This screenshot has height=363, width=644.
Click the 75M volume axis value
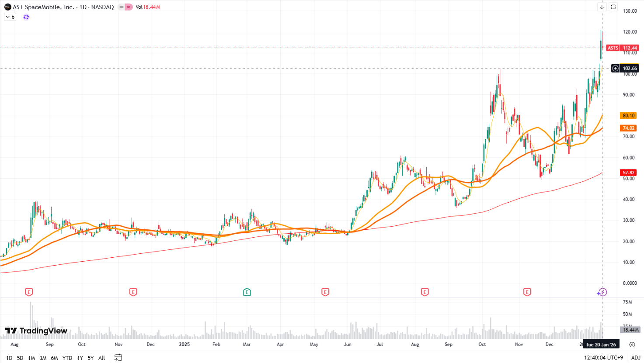click(627, 302)
